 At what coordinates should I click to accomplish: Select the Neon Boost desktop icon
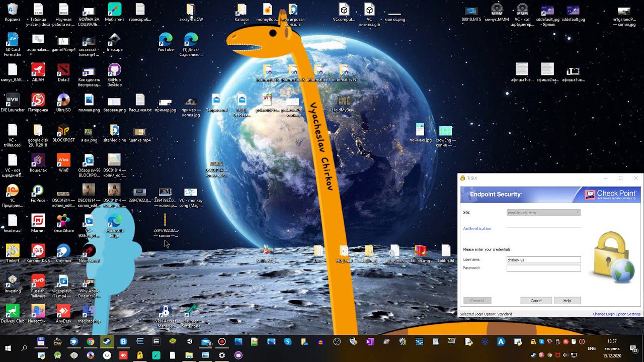click(89, 254)
